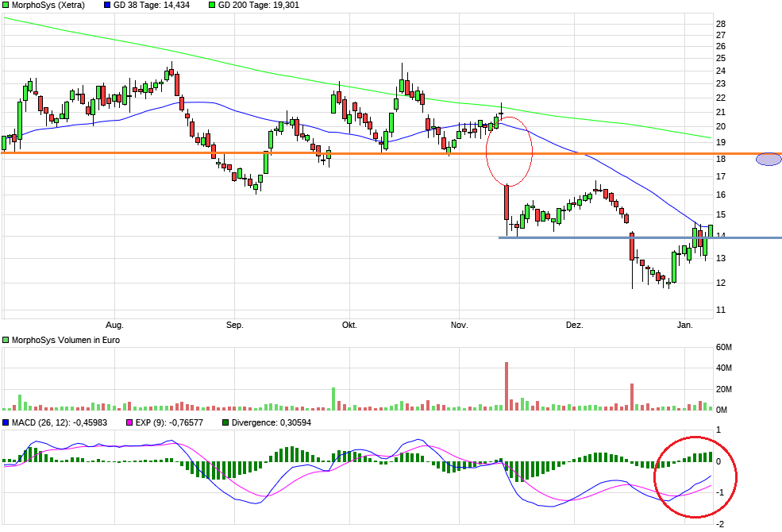Click the 20M volume axis label
Screen dimensions: 782x532
click(x=724, y=389)
